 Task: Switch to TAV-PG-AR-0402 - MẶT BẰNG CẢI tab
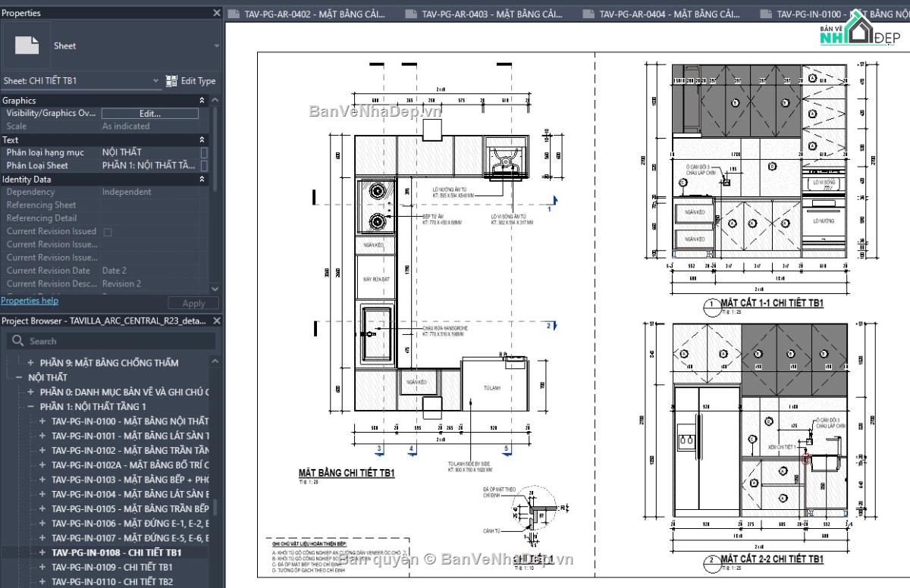coord(314,14)
